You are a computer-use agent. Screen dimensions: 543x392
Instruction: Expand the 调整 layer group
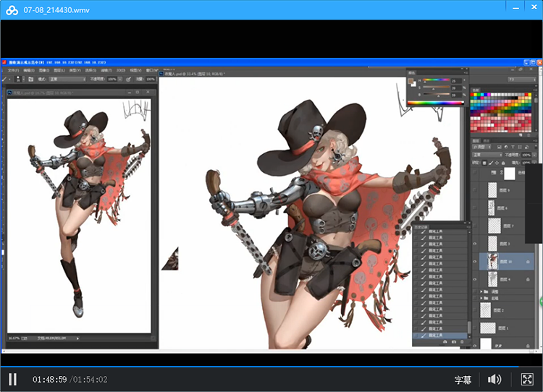click(483, 291)
